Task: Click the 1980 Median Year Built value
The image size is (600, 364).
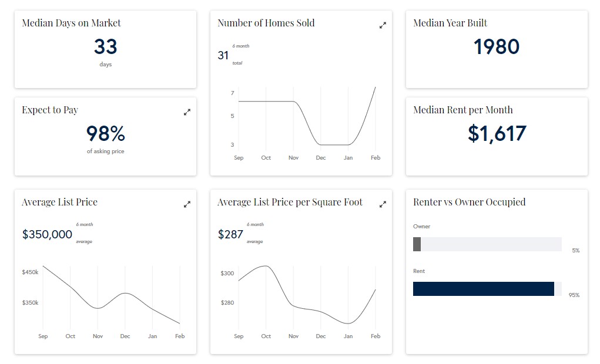Action: [497, 46]
